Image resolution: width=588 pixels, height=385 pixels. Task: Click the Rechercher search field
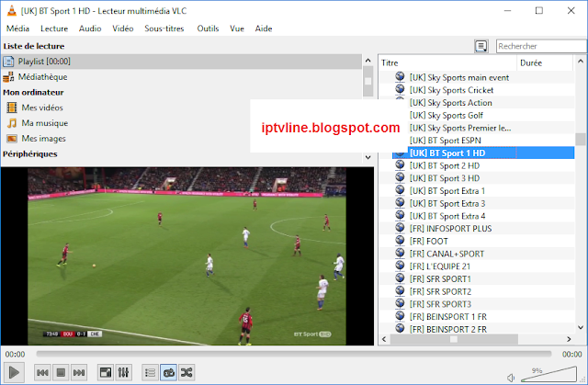point(541,46)
